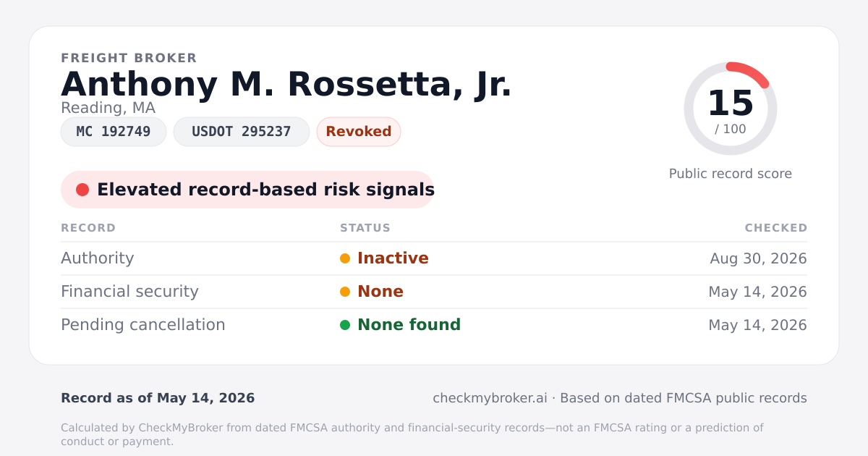Screen dimensions: 868x456
Task: Click the orange dot next to None status
Action: click(345, 292)
